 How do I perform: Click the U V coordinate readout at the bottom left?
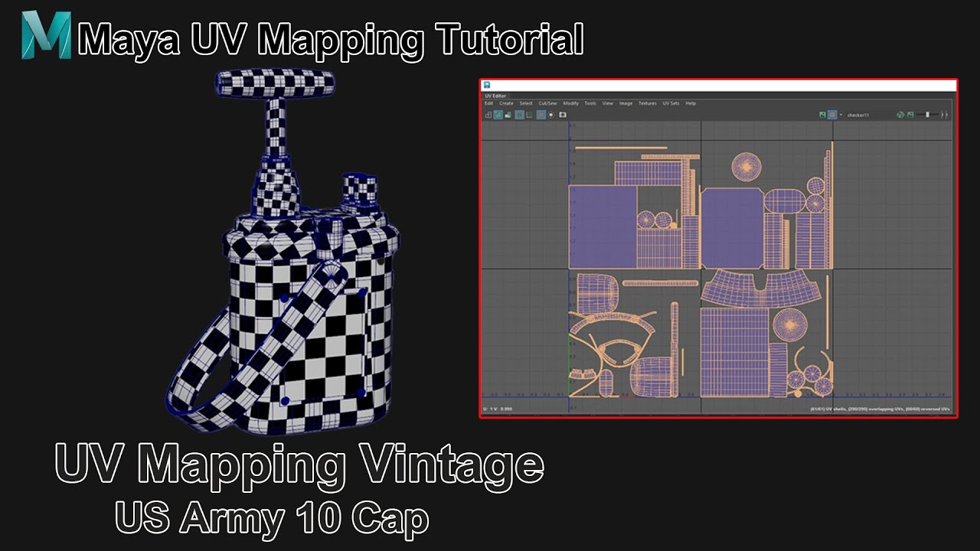pyautogui.click(x=497, y=409)
